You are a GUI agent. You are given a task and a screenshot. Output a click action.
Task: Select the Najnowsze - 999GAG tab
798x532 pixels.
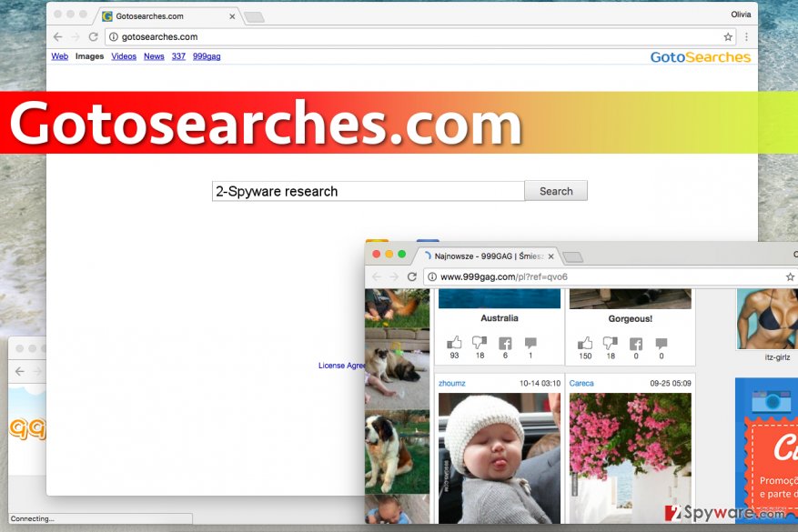(489, 256)
